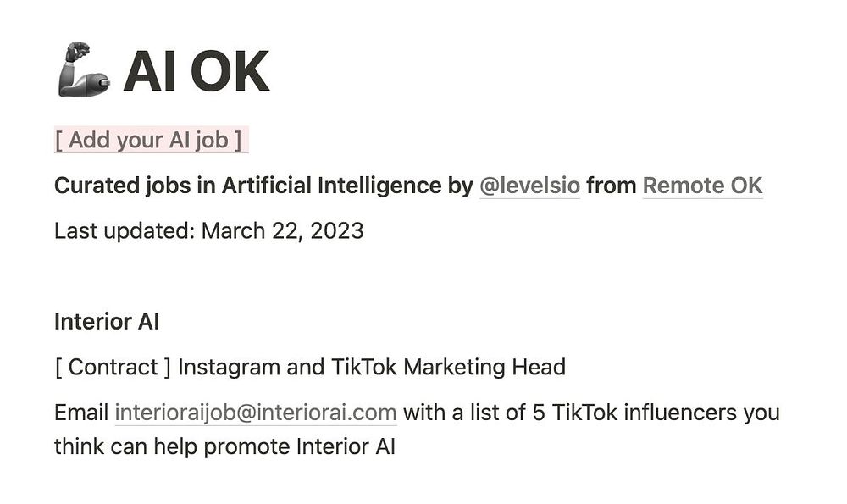
Task: Click the word "from" before Remote OK
Action: (612, 186)
